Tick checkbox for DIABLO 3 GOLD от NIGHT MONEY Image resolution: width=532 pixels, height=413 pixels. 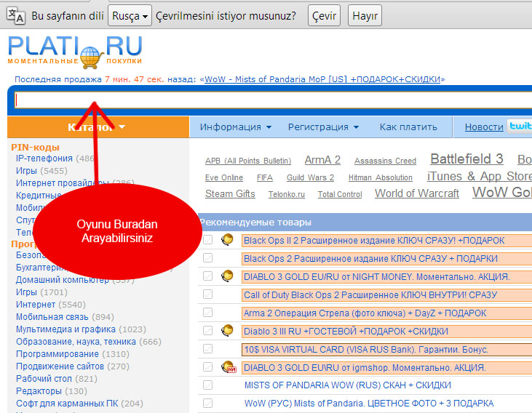pos(207,276)
